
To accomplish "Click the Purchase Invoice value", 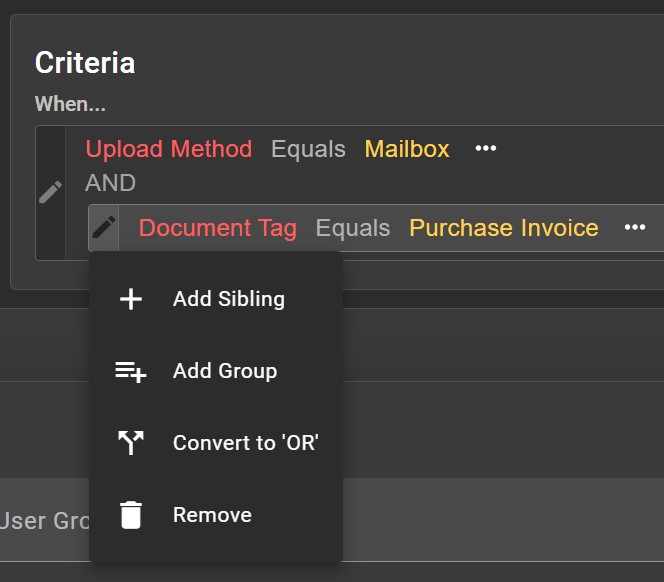I will click(x=504, y=228).
